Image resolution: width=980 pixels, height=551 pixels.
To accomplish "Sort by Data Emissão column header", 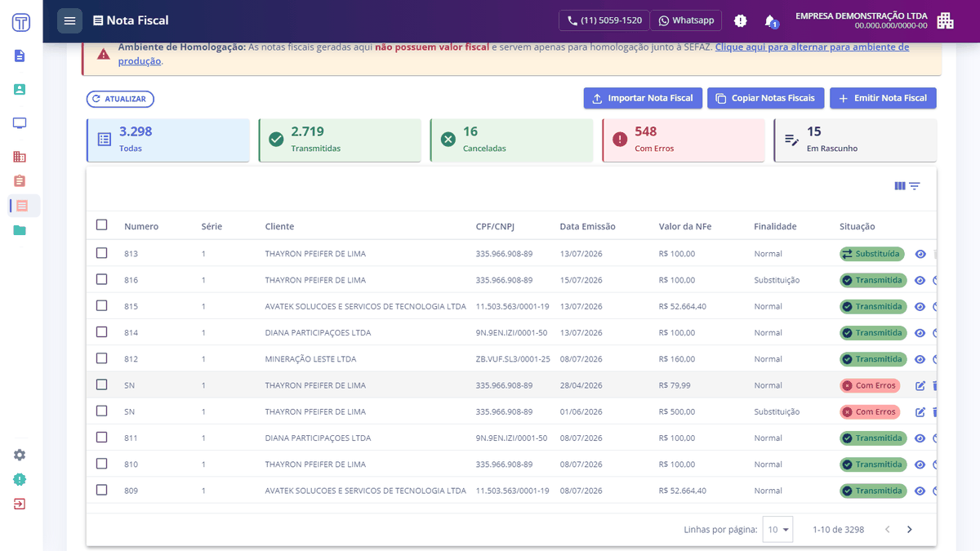I will tap(587, 226).
